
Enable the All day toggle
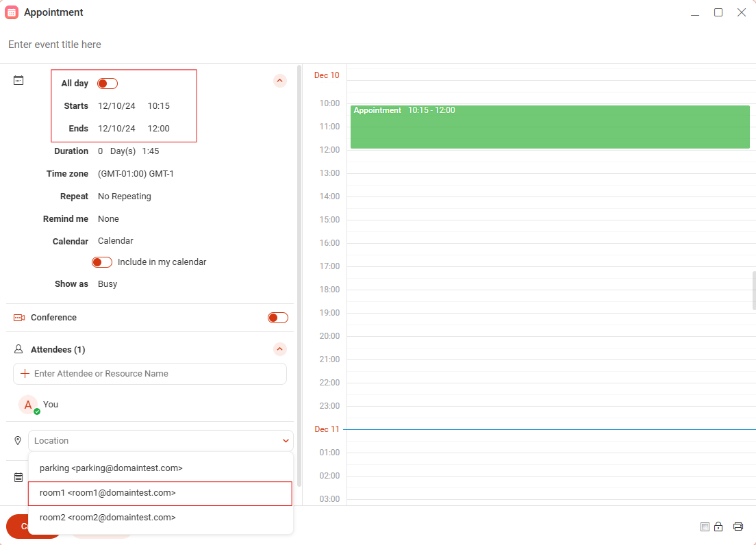click(107, 83)
